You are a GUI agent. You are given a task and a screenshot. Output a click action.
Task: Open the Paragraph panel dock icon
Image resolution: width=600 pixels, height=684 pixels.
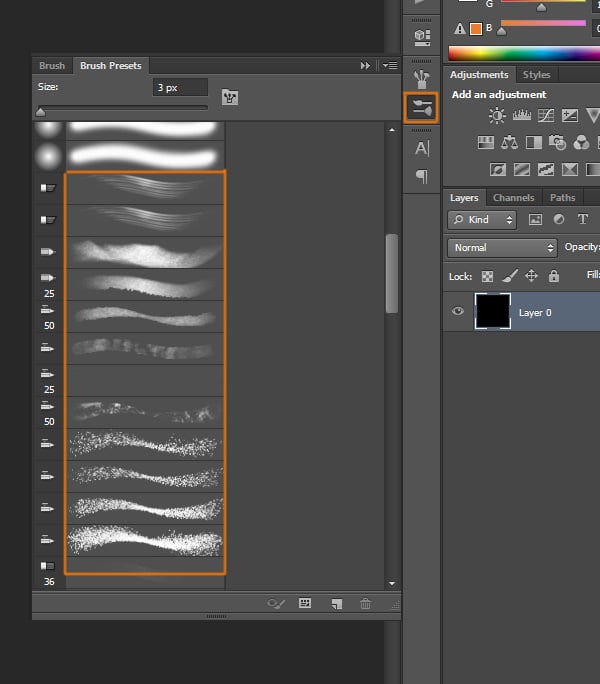[x=422, y=176]
